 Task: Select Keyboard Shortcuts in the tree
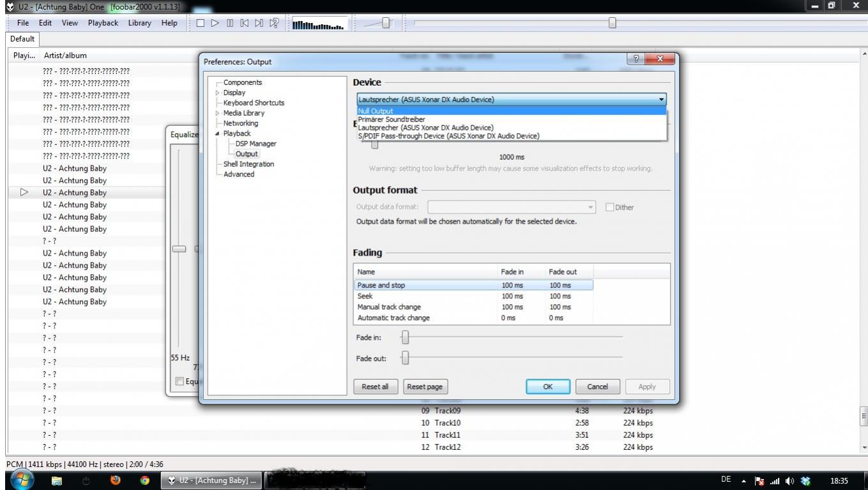point(254,103)
